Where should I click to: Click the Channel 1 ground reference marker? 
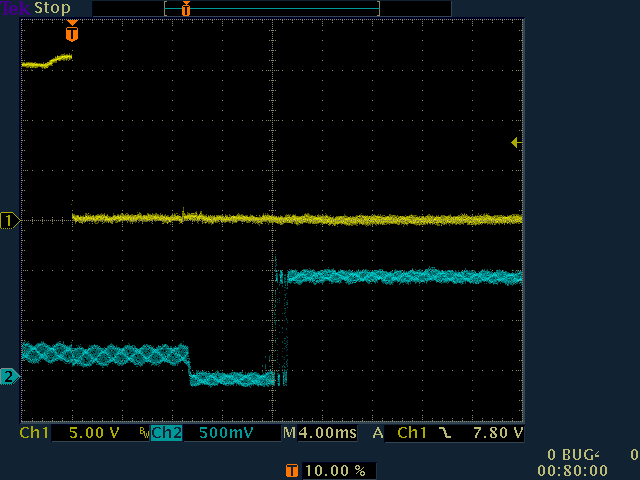click(10, 220)
